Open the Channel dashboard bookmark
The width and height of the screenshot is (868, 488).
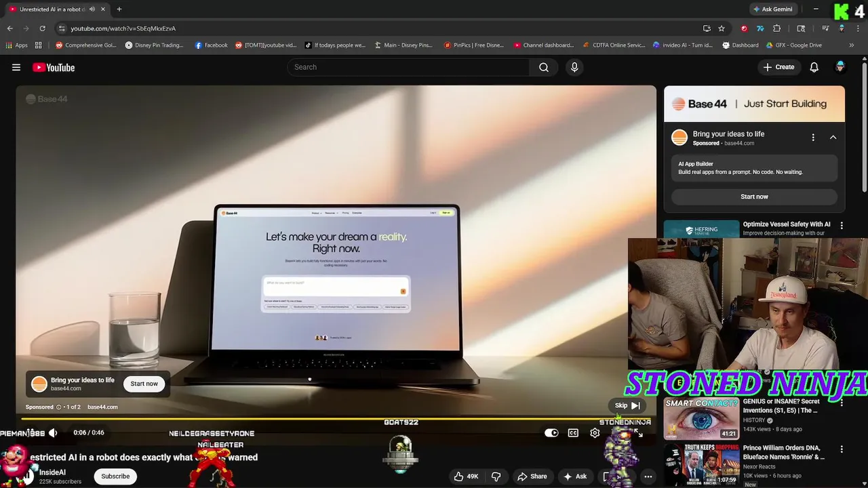544,45
